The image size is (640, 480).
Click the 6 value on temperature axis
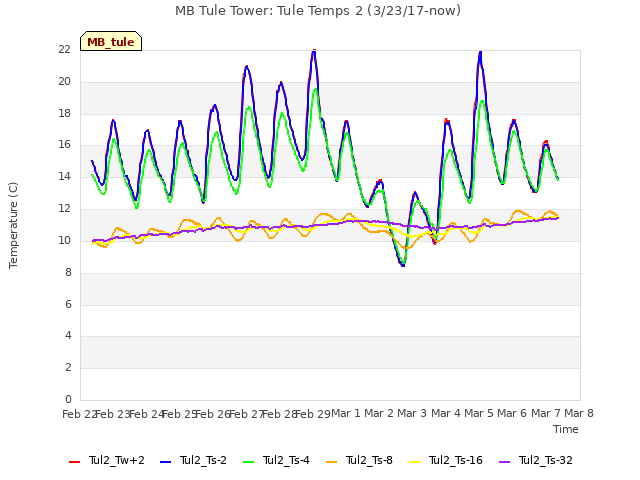point(68,304)
